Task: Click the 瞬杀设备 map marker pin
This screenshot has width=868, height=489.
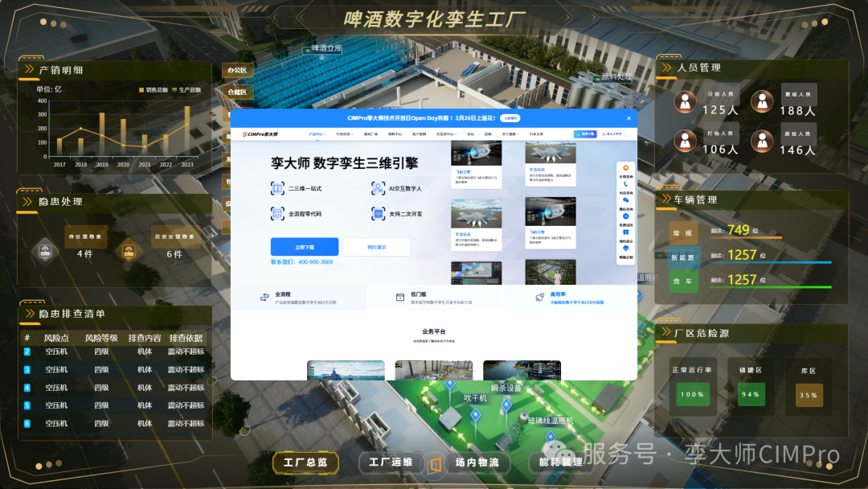Action: coord(506,406)
